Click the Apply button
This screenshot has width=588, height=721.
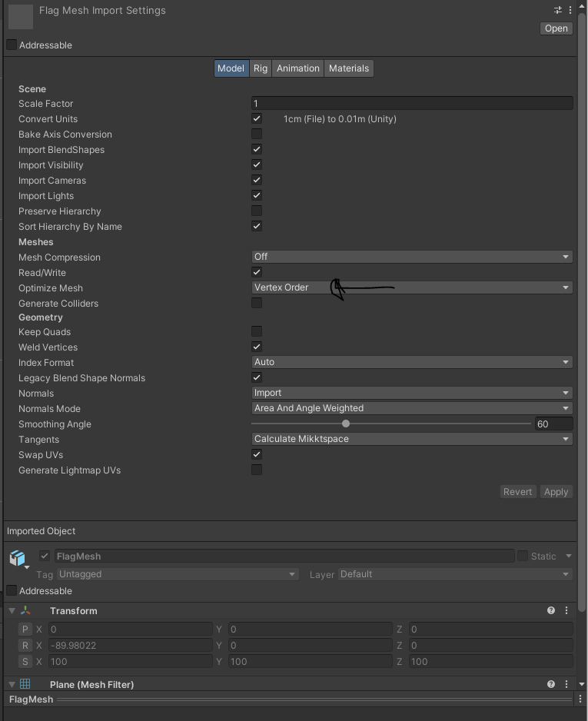[x=556, y=492]
